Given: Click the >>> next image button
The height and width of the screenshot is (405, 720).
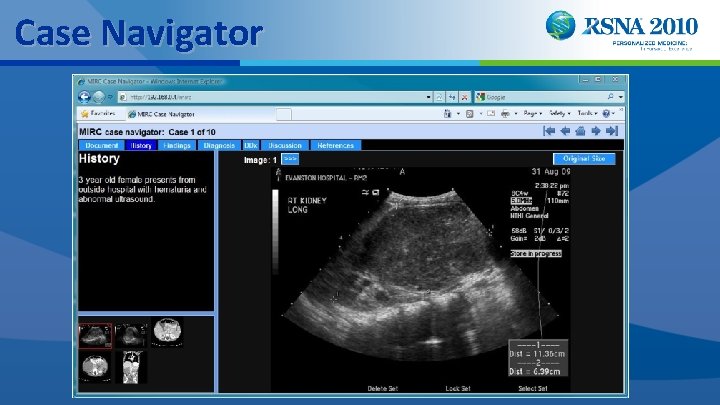Looking at the screenshot, I should click(x=290, y=159).
